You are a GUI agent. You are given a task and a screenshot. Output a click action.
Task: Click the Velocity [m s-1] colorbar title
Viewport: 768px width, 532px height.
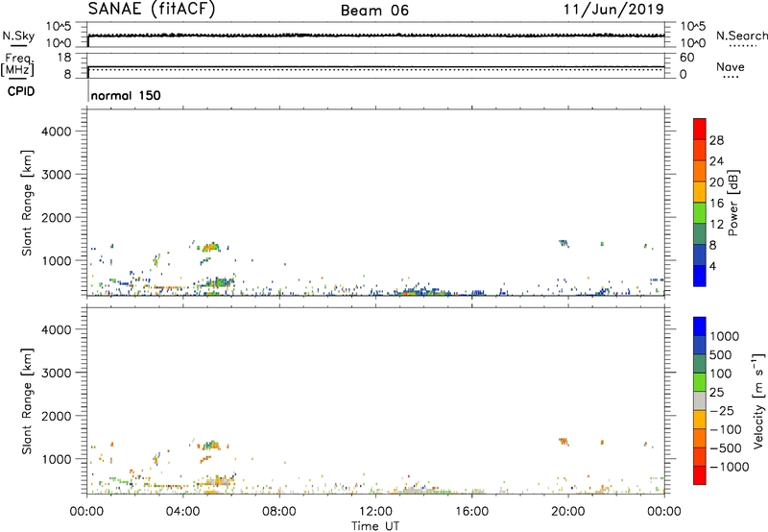point(758,400)
